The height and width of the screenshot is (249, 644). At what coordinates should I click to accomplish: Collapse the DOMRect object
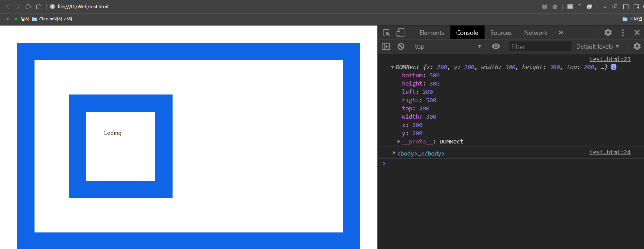click(x=392, y=67)
